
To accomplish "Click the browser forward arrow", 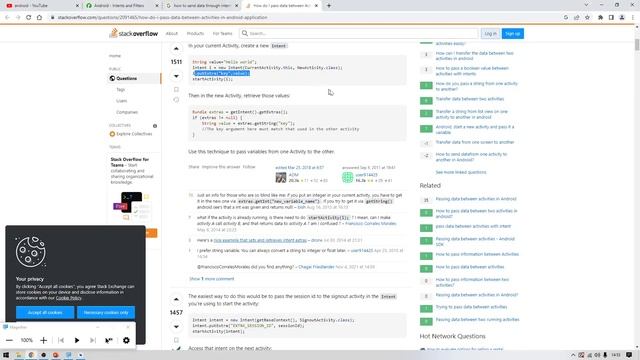I will tap(18, 18).
